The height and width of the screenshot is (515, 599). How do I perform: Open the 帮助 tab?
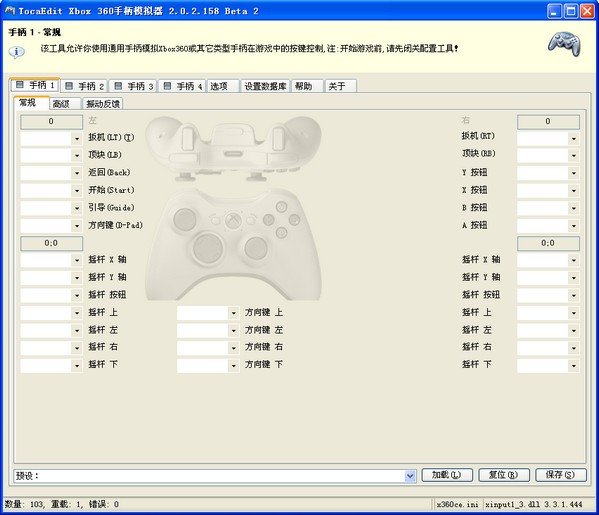pos(308,86)
